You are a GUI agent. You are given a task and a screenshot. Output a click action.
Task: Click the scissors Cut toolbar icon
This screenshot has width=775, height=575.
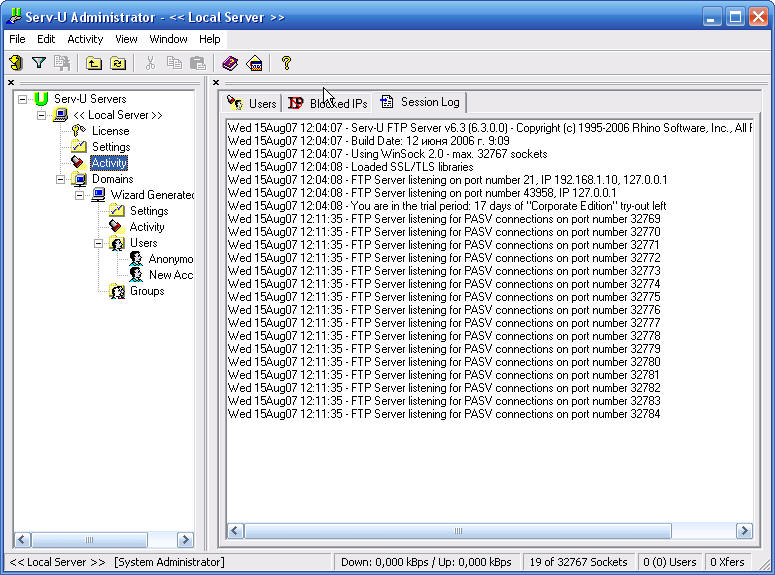point(150,63)
